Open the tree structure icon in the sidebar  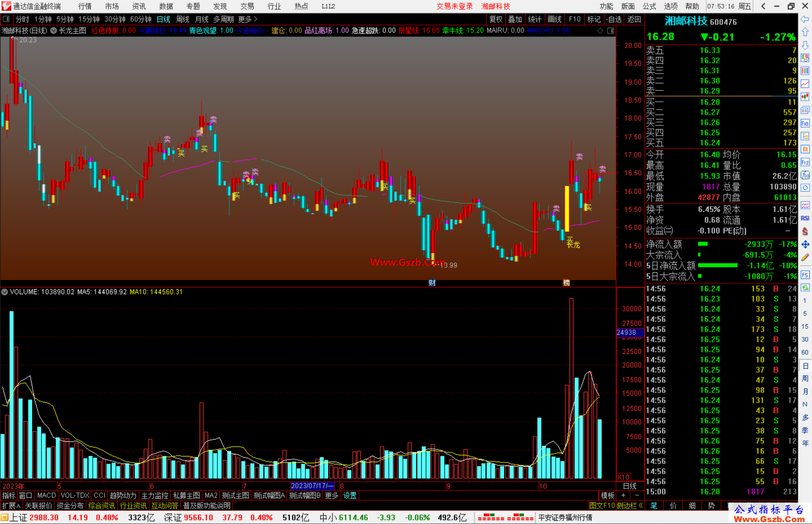pos(805,136)
